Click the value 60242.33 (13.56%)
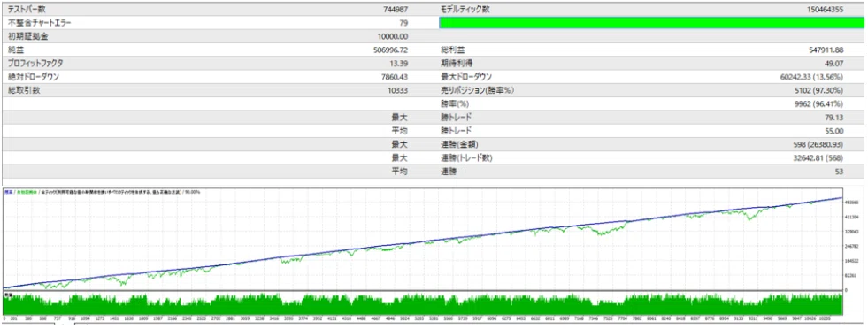The image size is (868, 329). pos(812,77)
